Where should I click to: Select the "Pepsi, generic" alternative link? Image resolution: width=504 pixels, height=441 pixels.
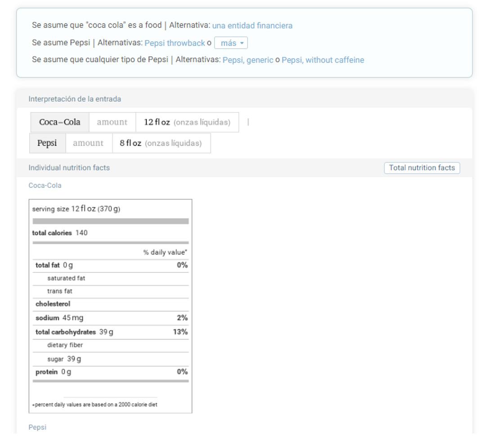tap(247, 60)
